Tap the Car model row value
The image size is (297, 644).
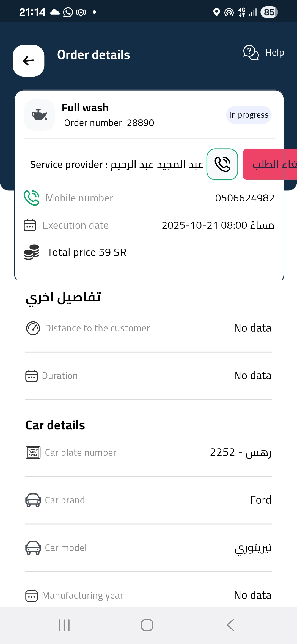coord(253,548)
